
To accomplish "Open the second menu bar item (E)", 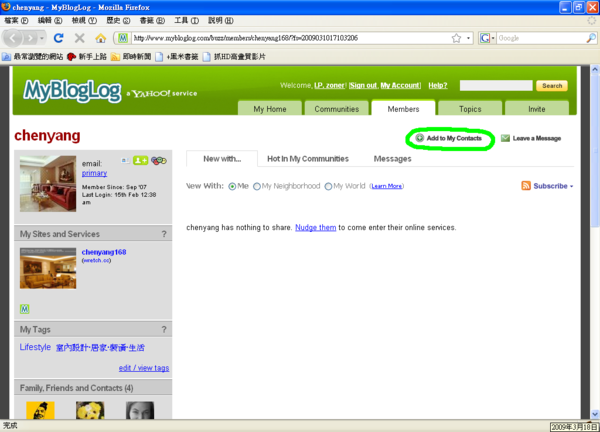I will (x=50, y=20).
